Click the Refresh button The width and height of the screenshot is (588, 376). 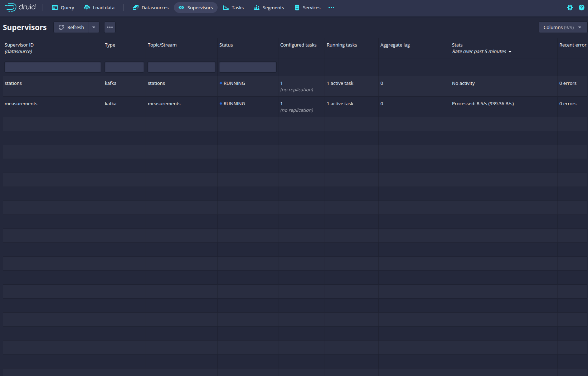coord(71,27)
